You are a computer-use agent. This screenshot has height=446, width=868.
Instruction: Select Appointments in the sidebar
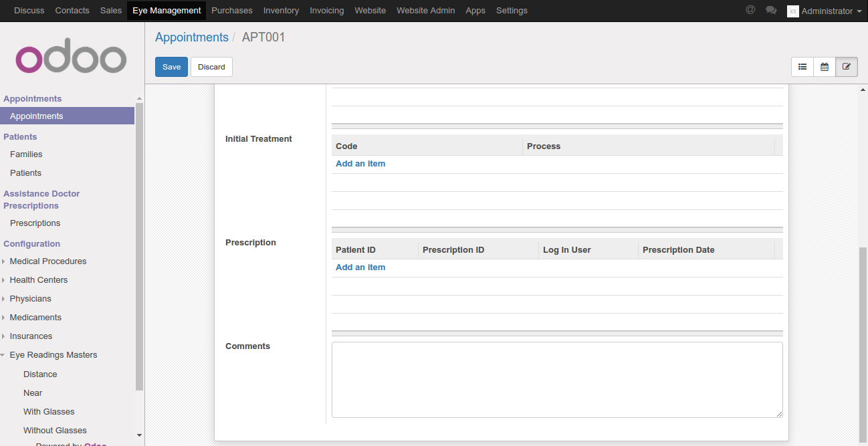tap(67, 116)
